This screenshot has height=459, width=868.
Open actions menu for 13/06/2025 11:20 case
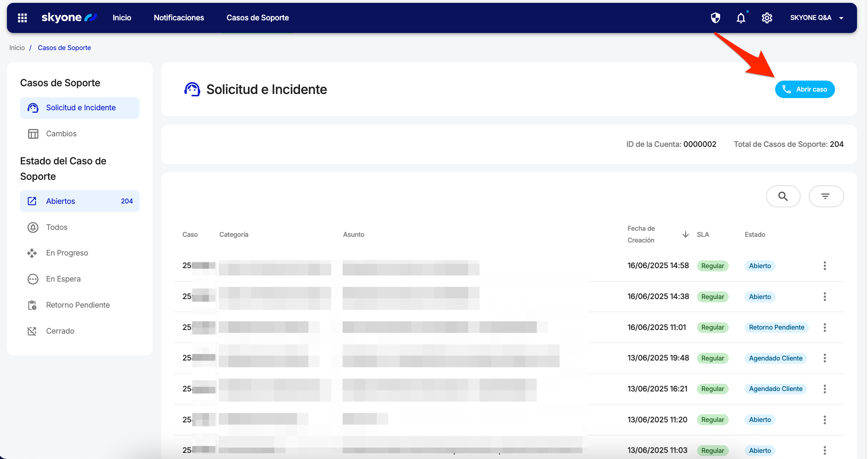825,420
